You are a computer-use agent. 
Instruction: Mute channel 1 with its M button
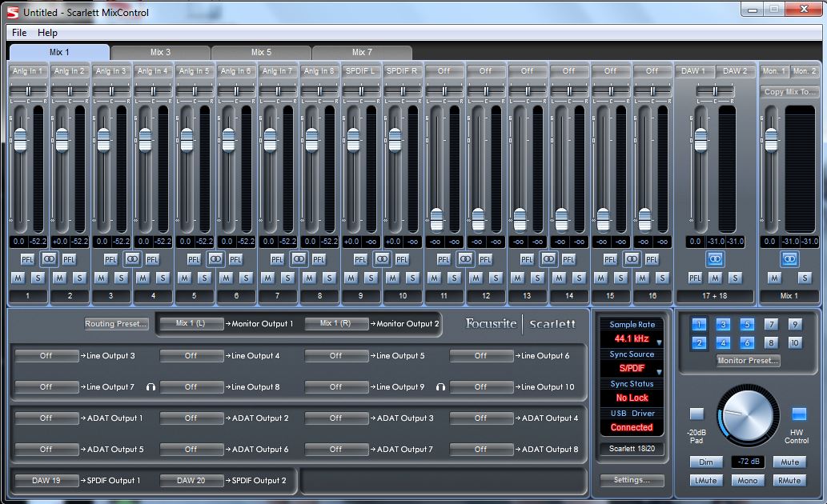pyautogui.click(x=18, y=278)
